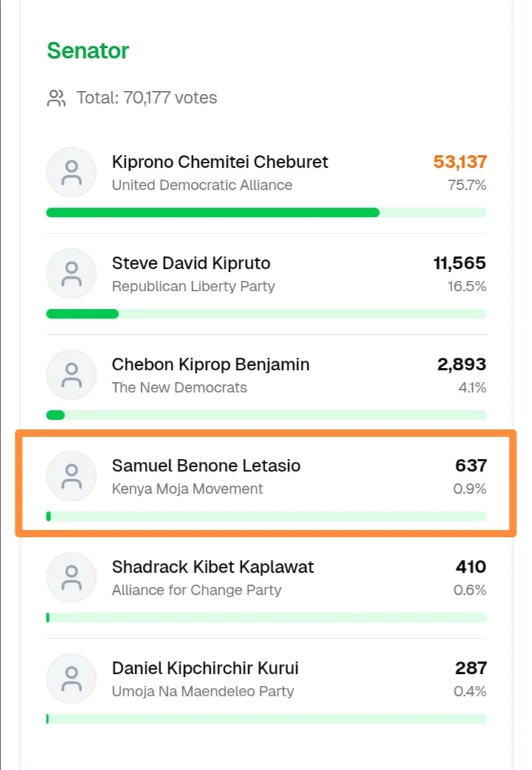Open candidate Kiprono Chemitei Cheburet's name

tap(219, 162)
